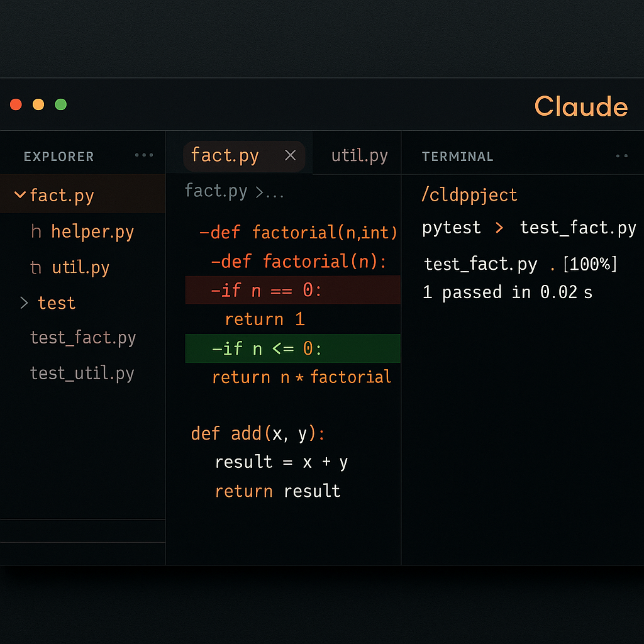The image size is (644, 644).
Task: Click the 'return result' code line
Action: pyautogui.click(x=277, y=491)
